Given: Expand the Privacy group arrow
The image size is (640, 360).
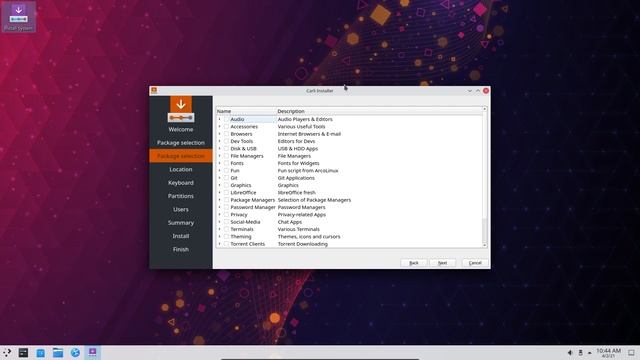Looking at the screenshot, I should [x=219, y=215].
